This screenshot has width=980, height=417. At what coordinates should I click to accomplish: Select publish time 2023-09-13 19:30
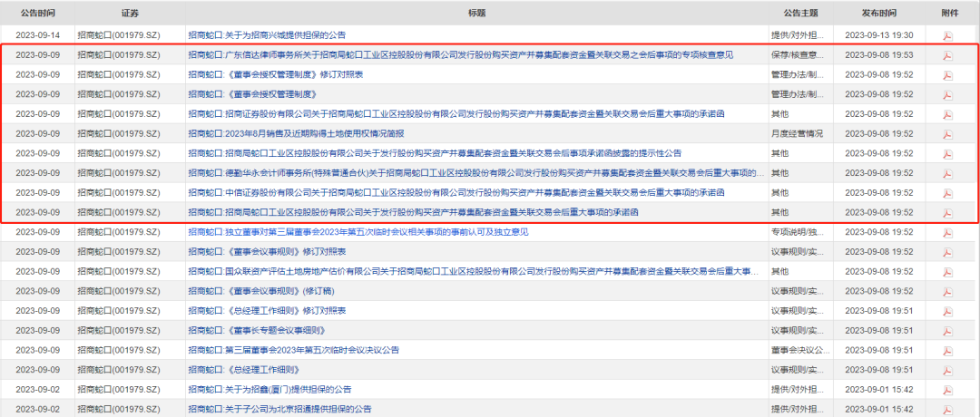point(878,35)
